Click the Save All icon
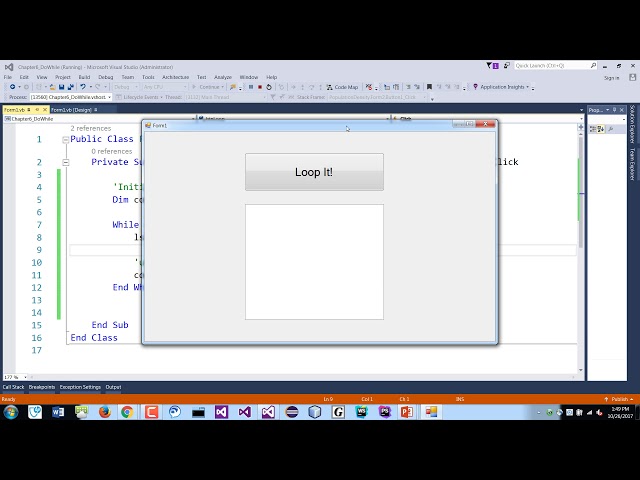The height and width of the screenshot is (480, 640). [70, 87]
